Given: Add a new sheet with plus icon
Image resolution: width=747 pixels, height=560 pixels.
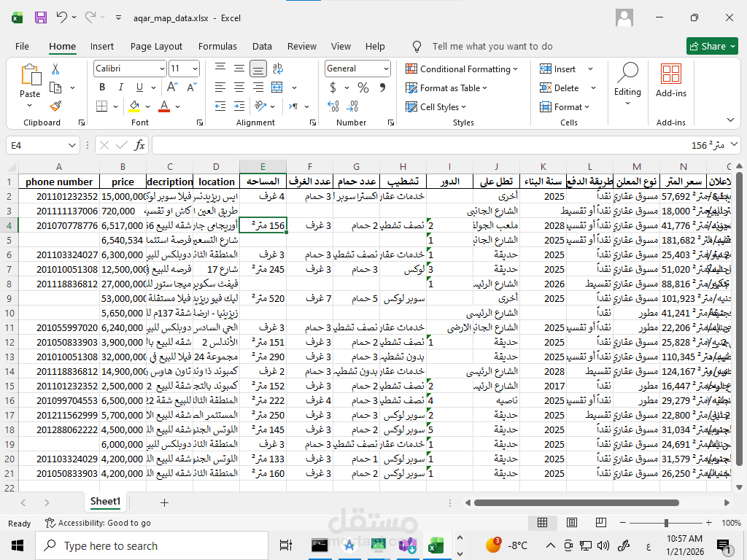Looking at the screenshot, I should (164, 502).
